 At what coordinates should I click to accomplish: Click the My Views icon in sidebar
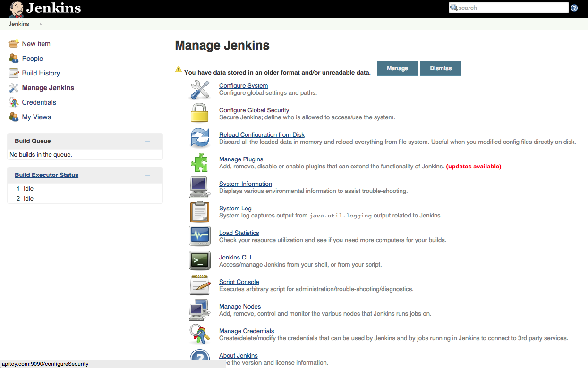14,117
